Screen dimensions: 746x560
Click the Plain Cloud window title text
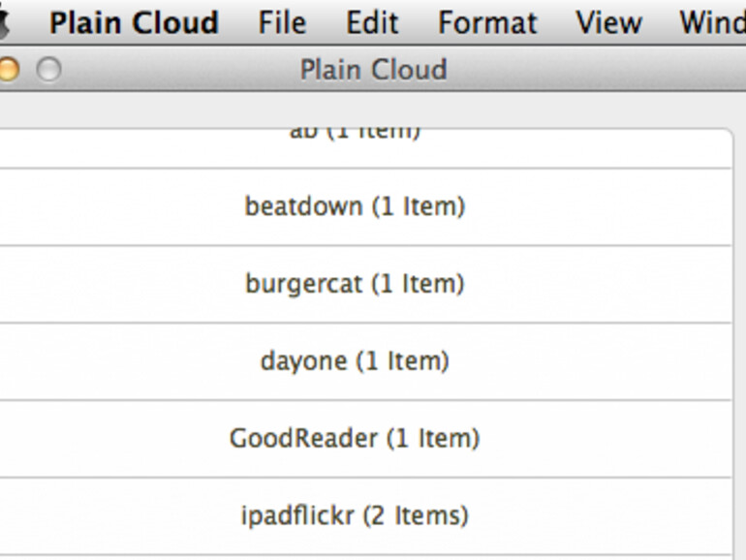(373, 70)
